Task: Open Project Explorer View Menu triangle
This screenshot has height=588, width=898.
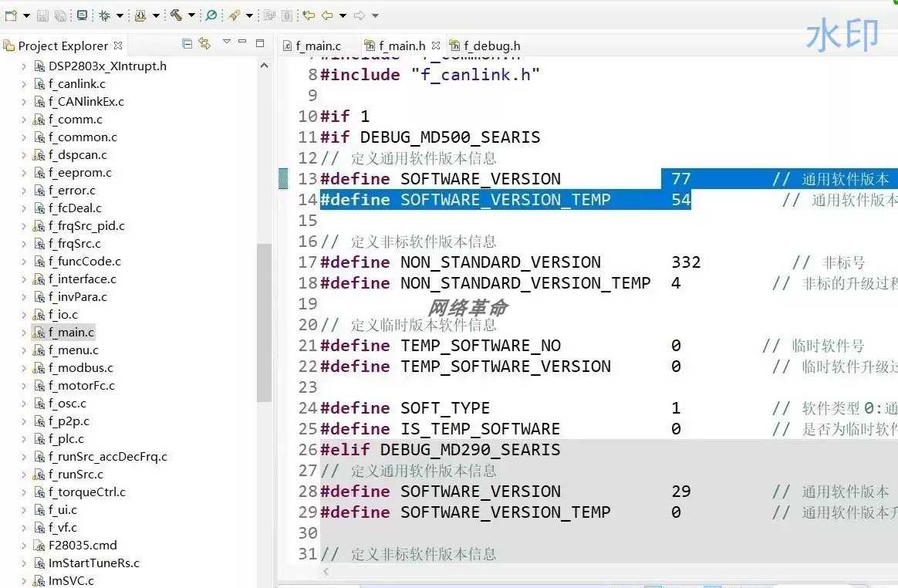Action: click(x=227, y=41)
